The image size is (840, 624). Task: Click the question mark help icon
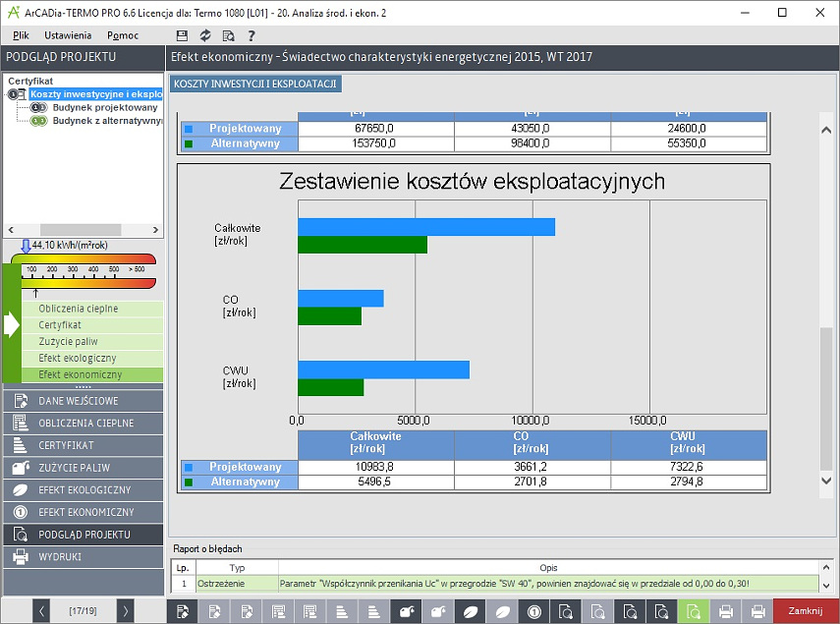click(x=252, y=35)
